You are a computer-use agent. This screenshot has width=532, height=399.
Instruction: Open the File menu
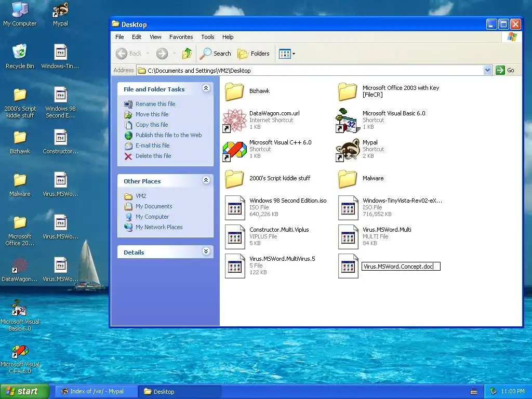click(x=119, y=37)
